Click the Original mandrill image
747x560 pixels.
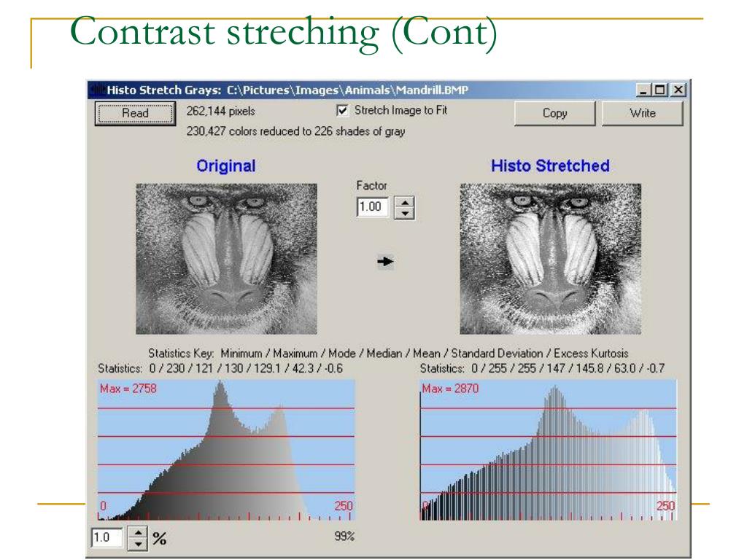(226, 259)
